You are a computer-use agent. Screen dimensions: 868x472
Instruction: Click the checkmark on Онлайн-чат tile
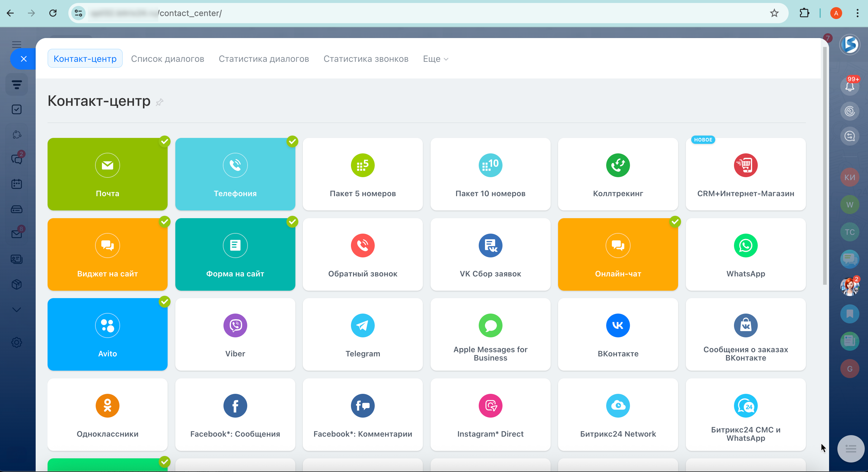pyautogui.click(x=675, y=221)
